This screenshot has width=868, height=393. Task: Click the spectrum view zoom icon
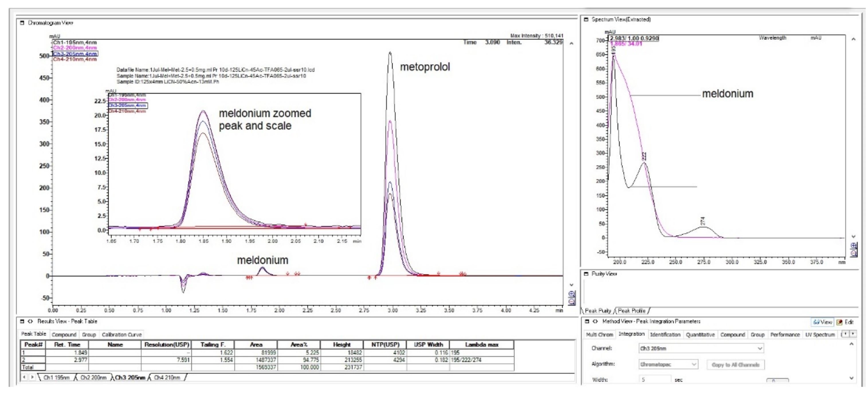(854, 250)
